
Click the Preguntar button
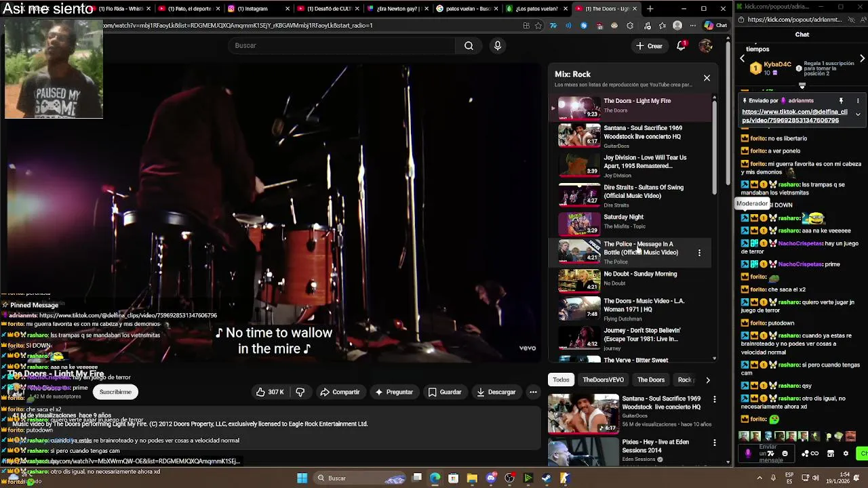pyautogui.click(x=394, y=392)
